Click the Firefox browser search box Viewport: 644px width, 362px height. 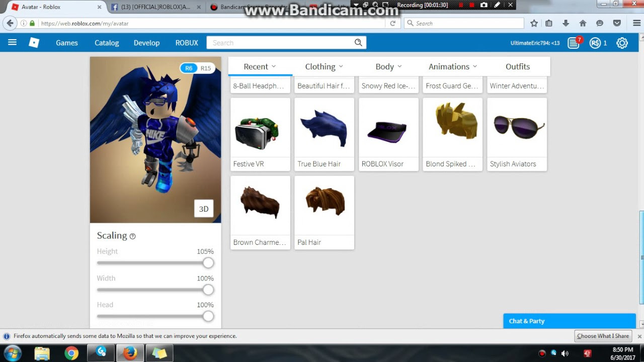tap(464, 23)
